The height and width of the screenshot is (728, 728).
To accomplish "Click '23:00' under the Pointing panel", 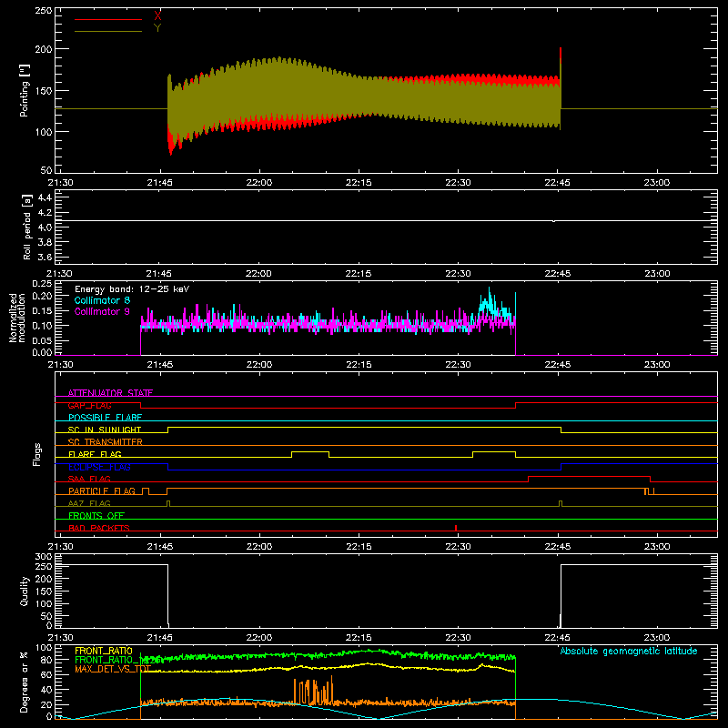I will point(657,183).
